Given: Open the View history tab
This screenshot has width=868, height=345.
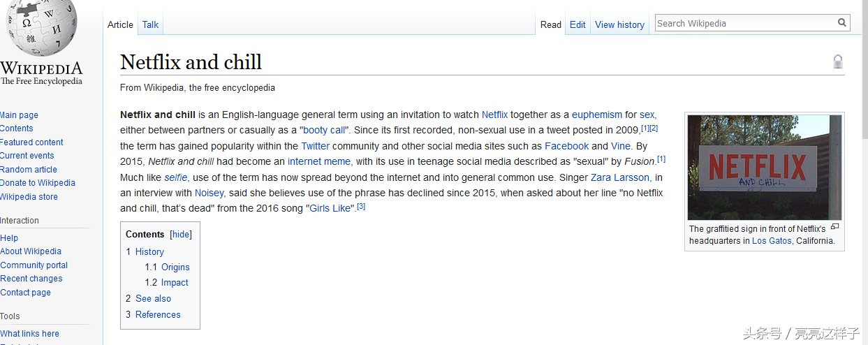Looking at the screenshot, I should pos(619,24).
